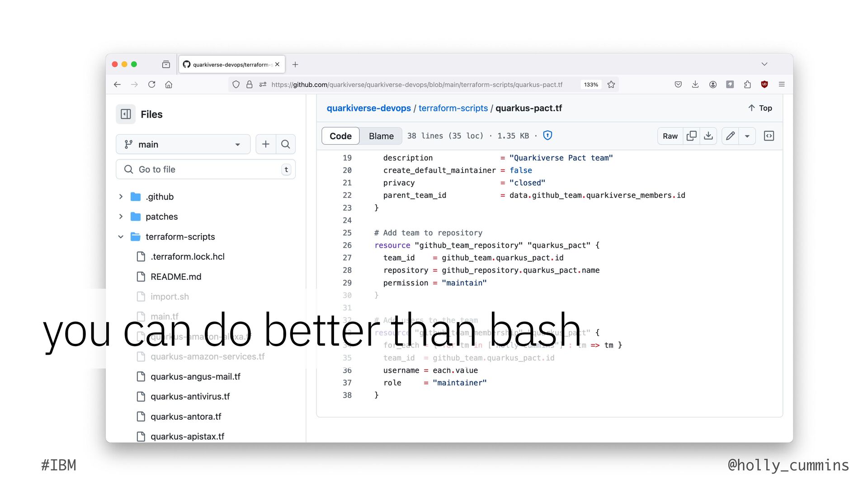Open more edit options dropdown arrow
This screenshot has height=488, width=868.
pyautogui.click(x=747, y=136)
